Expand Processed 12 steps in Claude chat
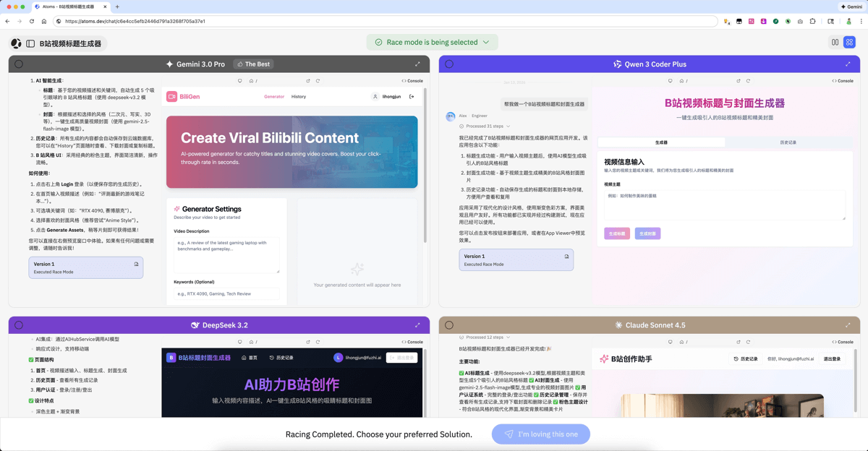The image size is (868, 451). pos(488,338)
